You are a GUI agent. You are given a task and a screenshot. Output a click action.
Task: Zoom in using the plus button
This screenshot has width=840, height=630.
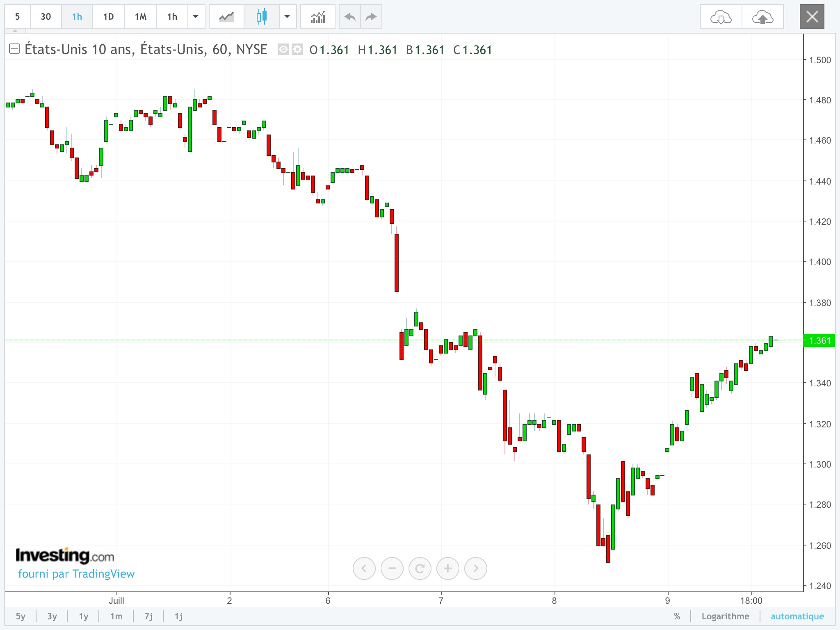(447, 568)
